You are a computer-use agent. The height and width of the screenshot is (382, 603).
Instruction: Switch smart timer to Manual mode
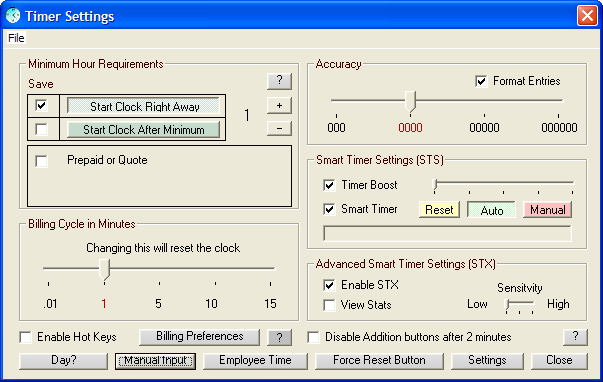coord(547,210)
